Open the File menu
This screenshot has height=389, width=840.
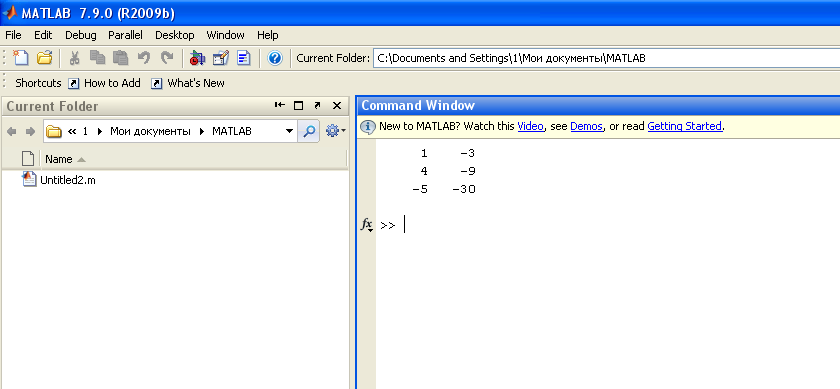[13, 35]
